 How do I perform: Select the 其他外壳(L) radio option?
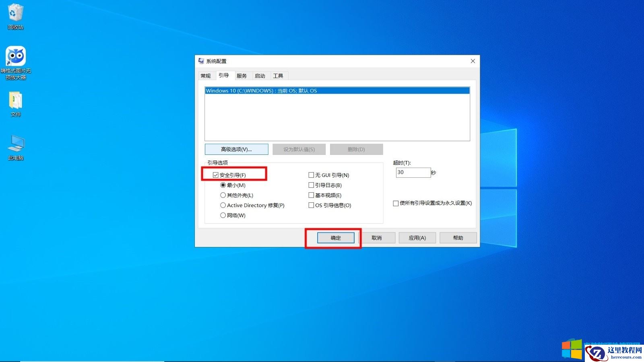(x=223, y=195)
